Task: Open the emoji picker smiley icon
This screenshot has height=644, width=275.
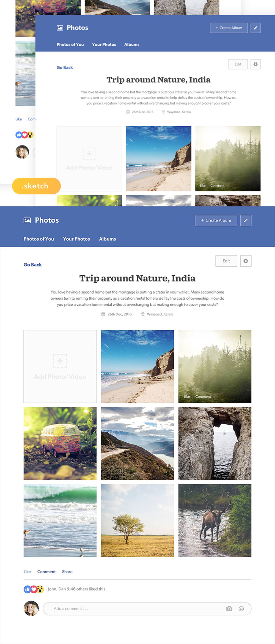Action: tap(241, 609)
